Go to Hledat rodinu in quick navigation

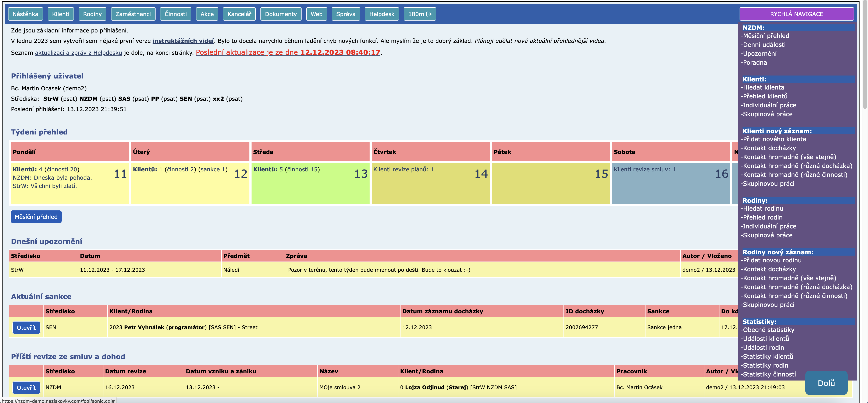[x=763, y=208]
